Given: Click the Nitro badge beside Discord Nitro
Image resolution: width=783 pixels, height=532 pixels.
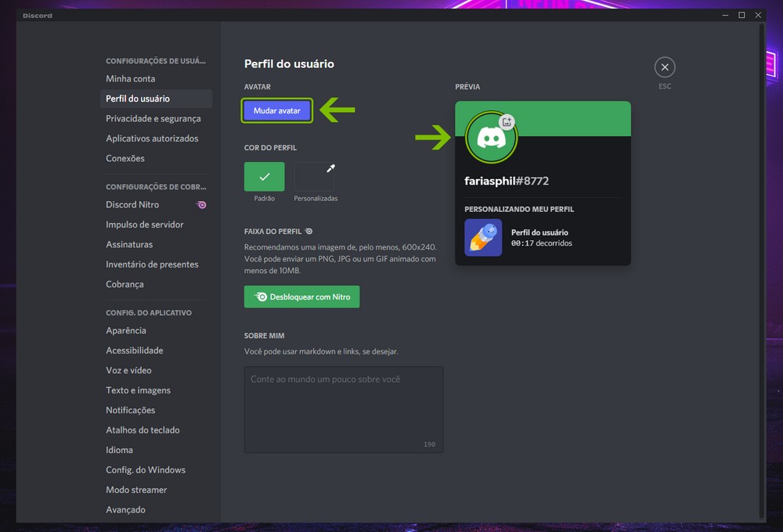Looking at the screenshot, I should click(201, 205).
